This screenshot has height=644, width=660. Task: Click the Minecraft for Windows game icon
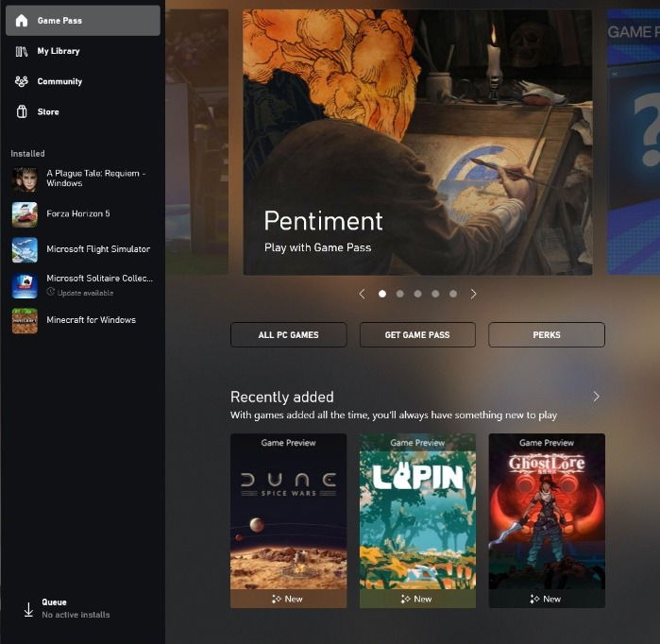point(25,321)
